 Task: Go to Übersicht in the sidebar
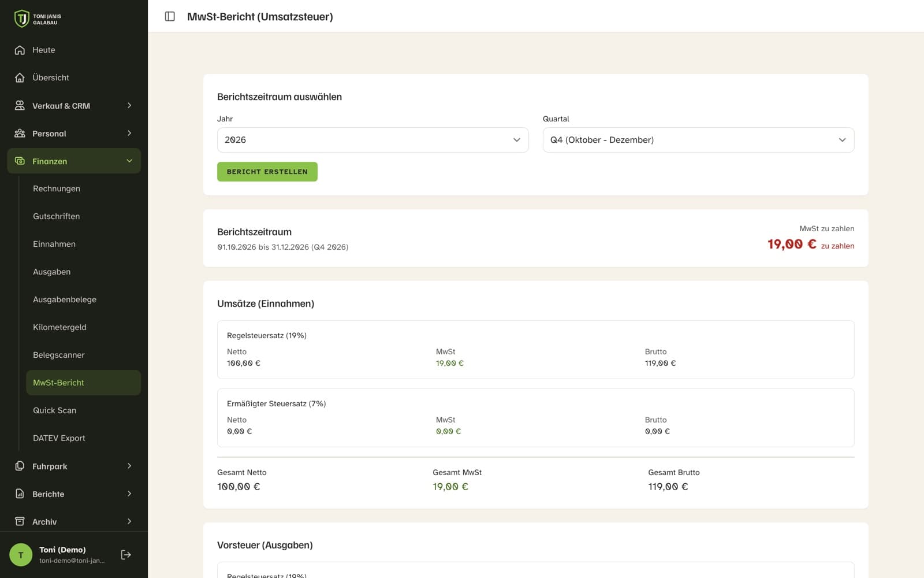[x=74, y=77]
